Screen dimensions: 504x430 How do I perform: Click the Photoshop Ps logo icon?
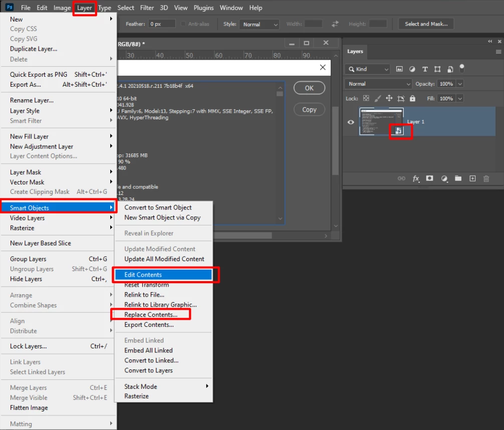point(10,7)
